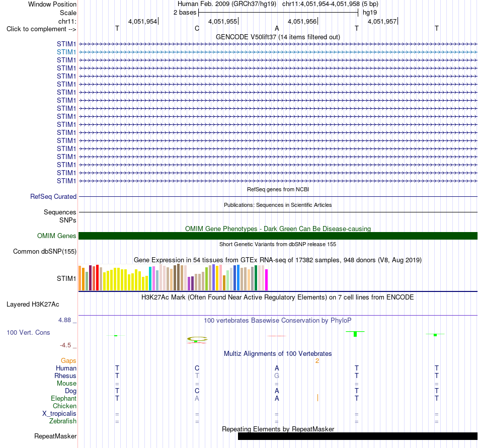Click the light-blue STIM1 transcript arrow line
This screenshot has height=448, width=478.
pyautogui.click(x=278, y=52)
